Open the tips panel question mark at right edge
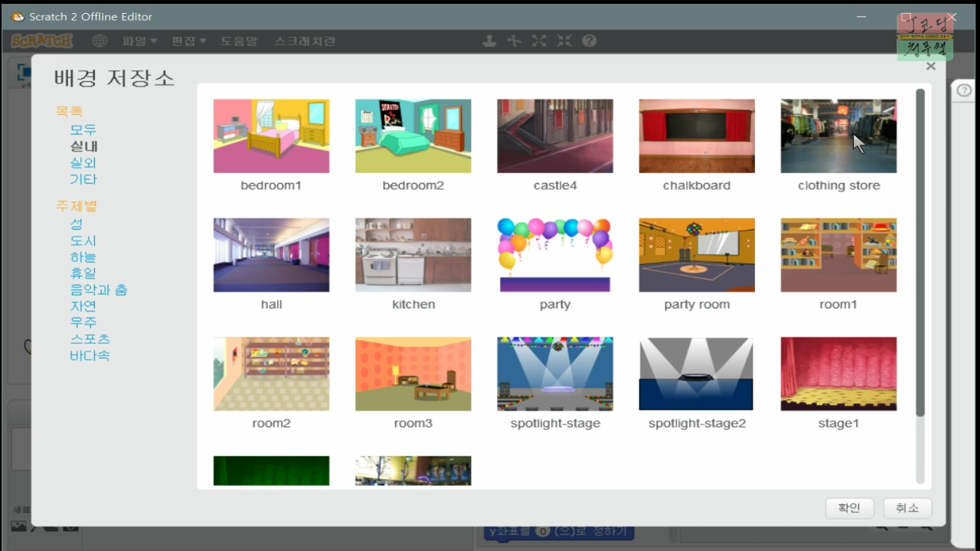The height and width of the screenshot is (551, 980). [x=965, y=90]
